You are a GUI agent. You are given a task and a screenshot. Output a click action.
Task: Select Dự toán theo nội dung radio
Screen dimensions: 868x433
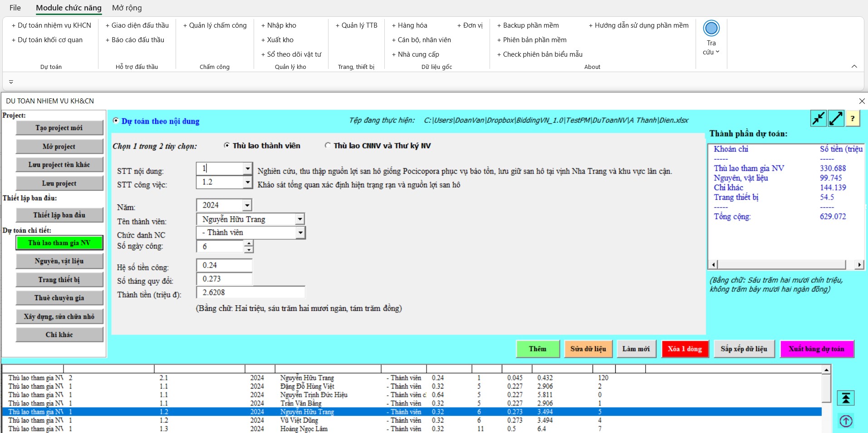point(116,121)
